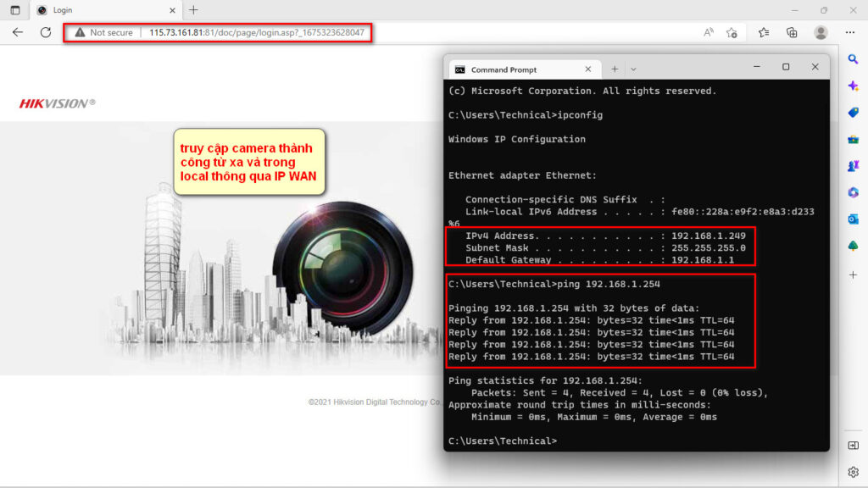This screenshot has height=488, width=868.
Task: Open the Favorites list
Action: pyautogui.click(x=763, y=32)
